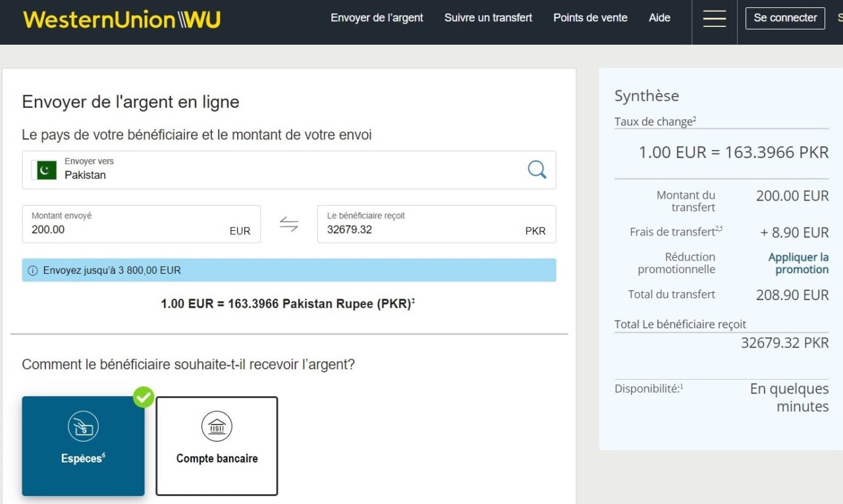Click the Total du transfert label
The width and height of the screenshot is (843, 504).
tap(672, 294)
